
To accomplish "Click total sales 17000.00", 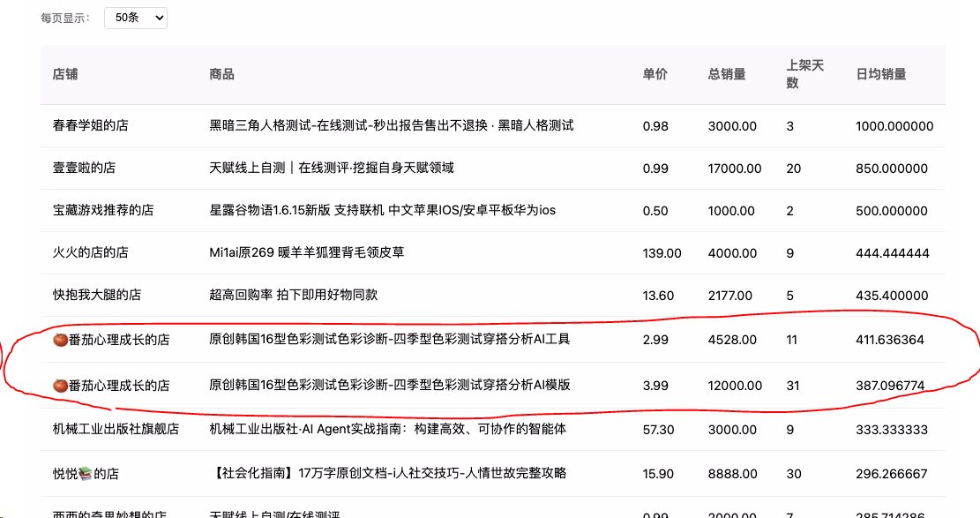I will (x=735, y=169).
